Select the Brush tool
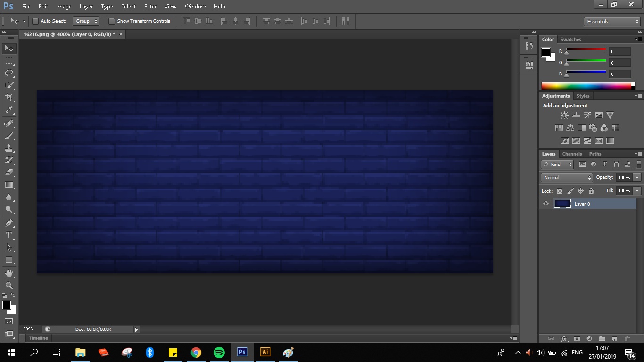The width and height of the screenshot is (644, 362). point(9,136)
